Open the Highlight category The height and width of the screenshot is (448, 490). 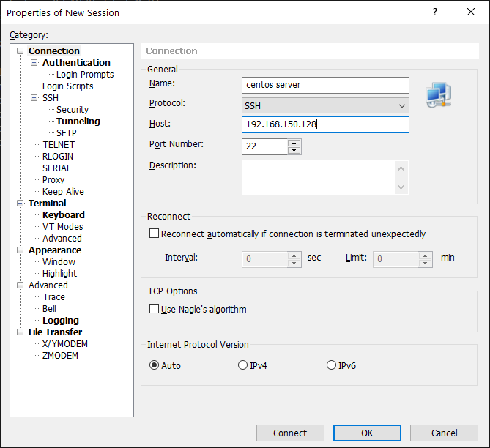tap(59, 273)
